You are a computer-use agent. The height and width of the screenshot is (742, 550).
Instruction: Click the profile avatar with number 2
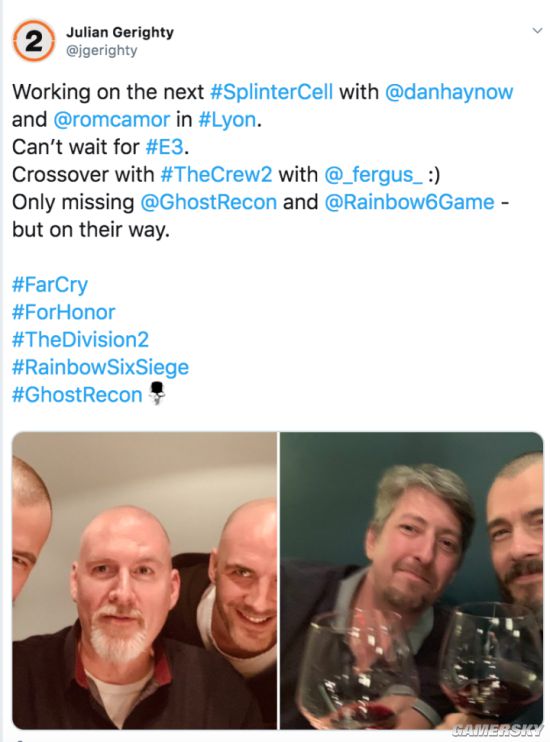pos(33,41)
